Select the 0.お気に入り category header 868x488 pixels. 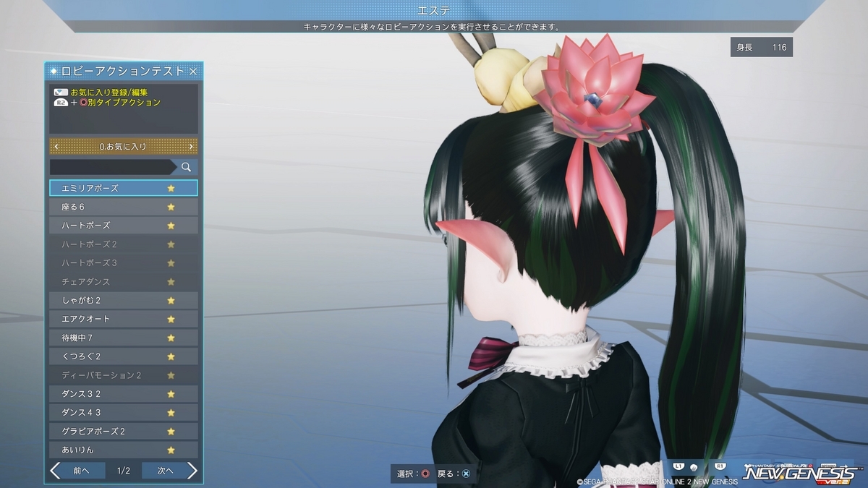pyautogui.click(x=124, y=147)
